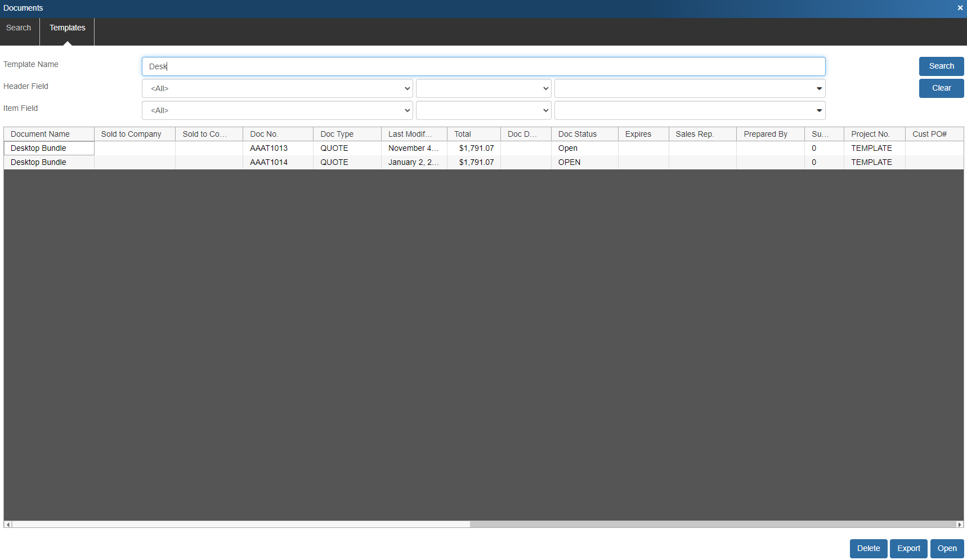Click the Template Name input field
Screen dimensions: 967x560
(x=483, y=66)
